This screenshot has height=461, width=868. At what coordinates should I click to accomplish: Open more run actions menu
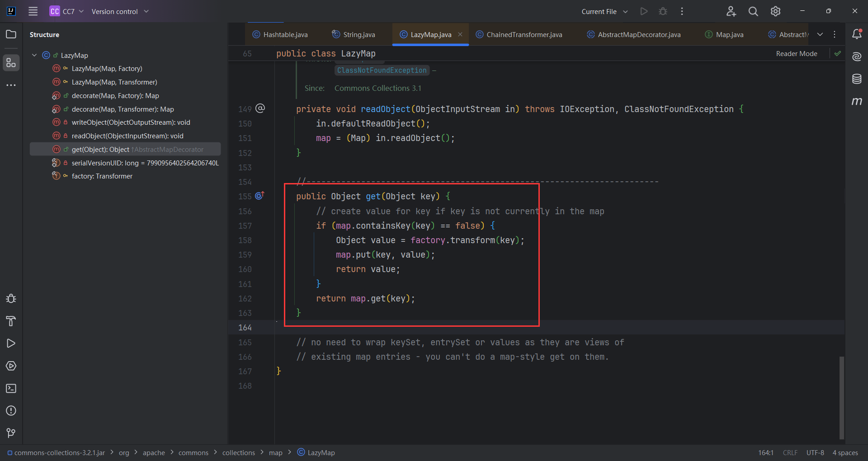[682, 11]
